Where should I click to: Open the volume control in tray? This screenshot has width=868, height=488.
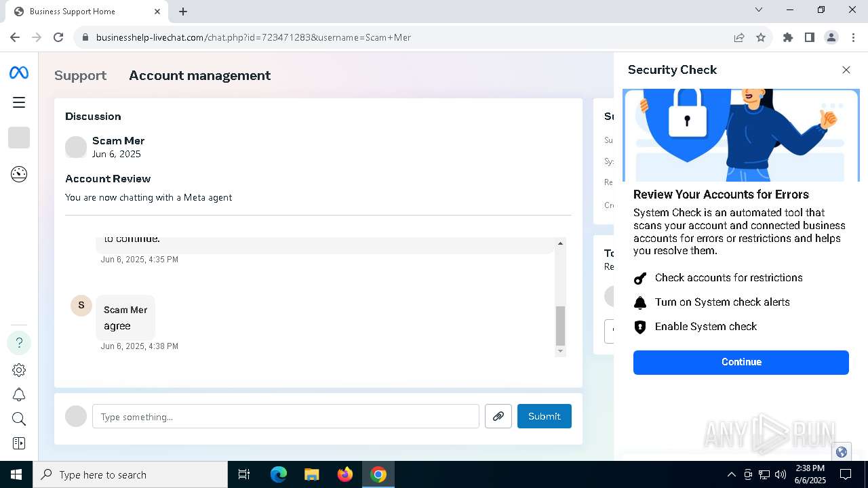tap(781, 474)
